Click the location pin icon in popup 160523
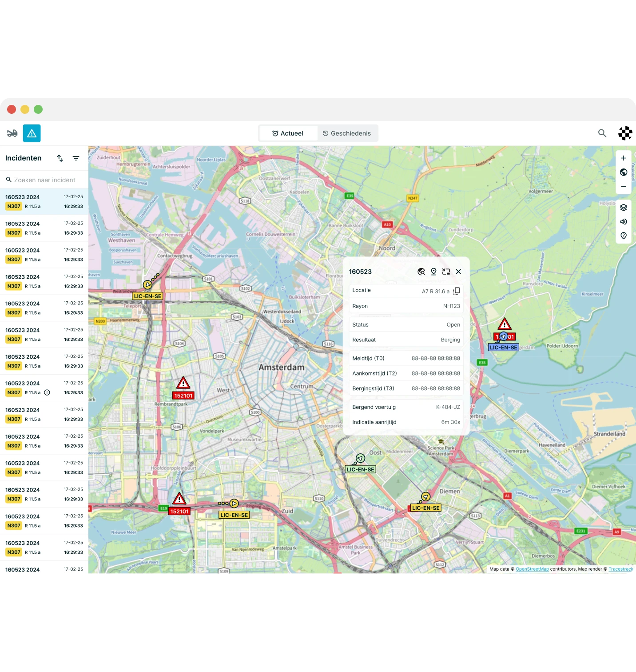Image resolution: width=636 pixels, height=672 pixels. (x=434, y=272)
